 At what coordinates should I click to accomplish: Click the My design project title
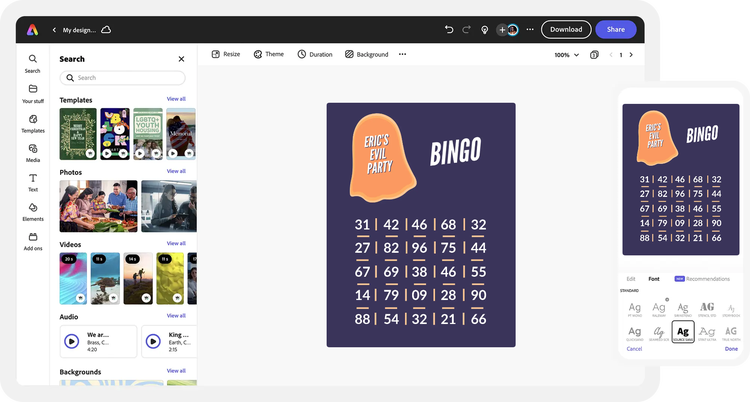coord(79,30)
